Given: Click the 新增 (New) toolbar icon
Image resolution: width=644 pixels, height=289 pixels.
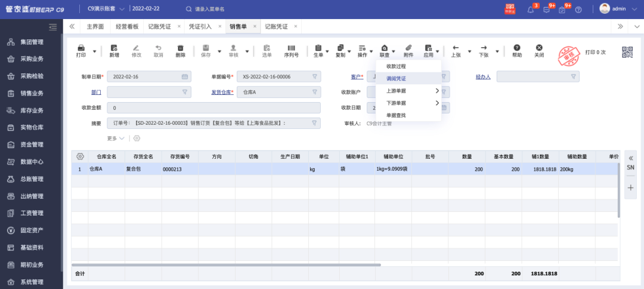Looking at the screenshot, I should pos(114,51).
